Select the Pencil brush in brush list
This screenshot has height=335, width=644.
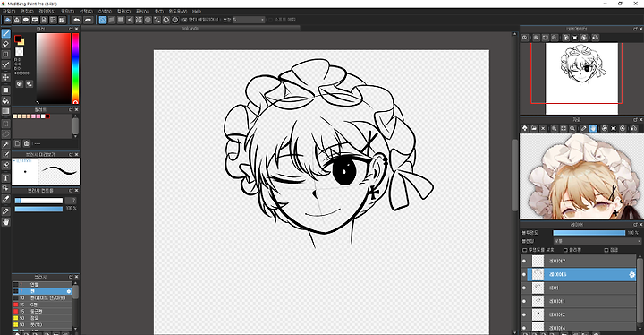[x=42, y=284]
